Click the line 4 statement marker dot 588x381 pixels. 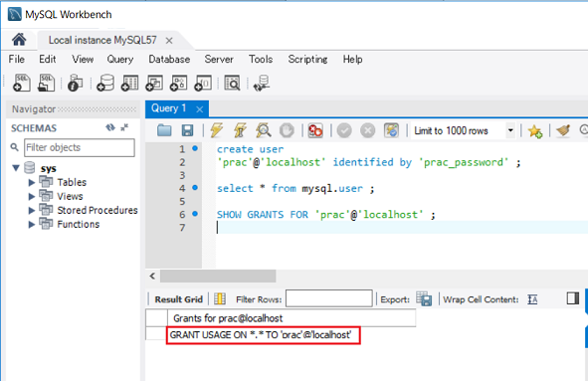195,187
